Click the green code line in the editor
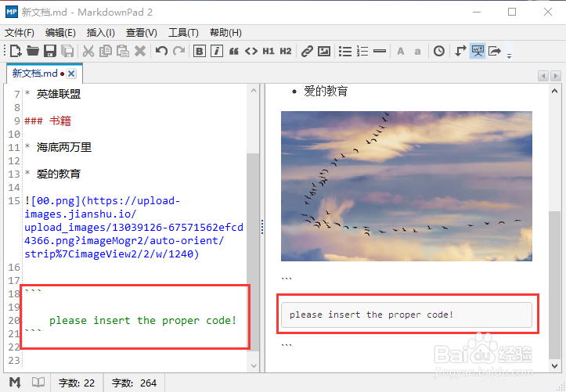The height and width of the screenshot is (392, 566). [x=143, y=320]
